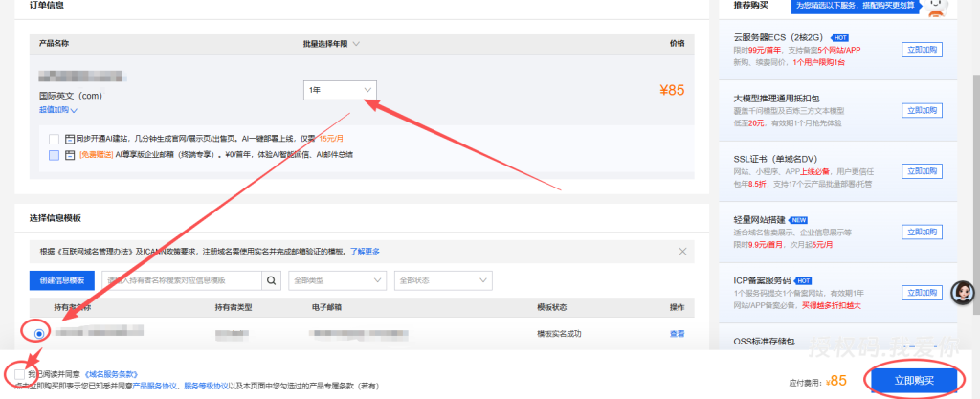Screen dimensions: 980x399
Task: Open the 全部类型 filter dropdown
Action: [338, 281]
